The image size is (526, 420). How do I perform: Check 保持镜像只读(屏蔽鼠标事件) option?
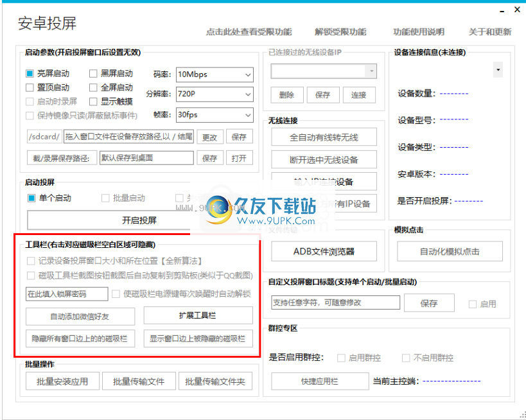click(x=30, y=116)
